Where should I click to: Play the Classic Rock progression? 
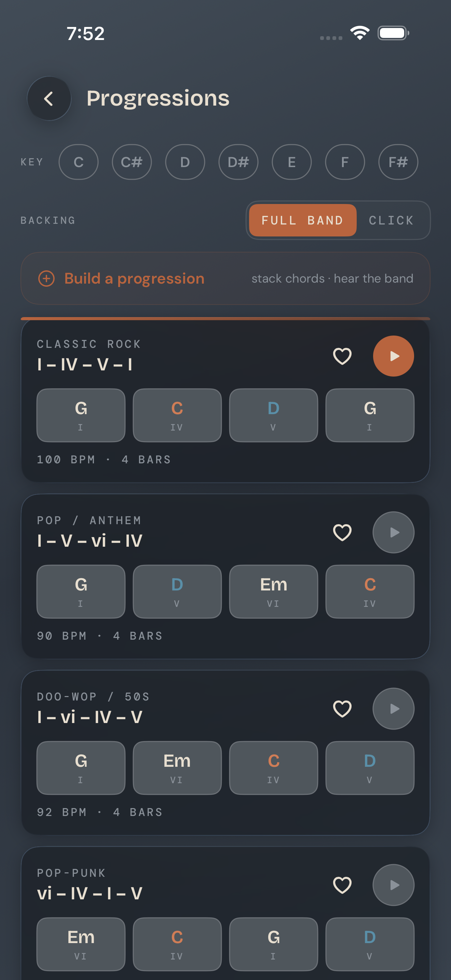coord(393,356)
